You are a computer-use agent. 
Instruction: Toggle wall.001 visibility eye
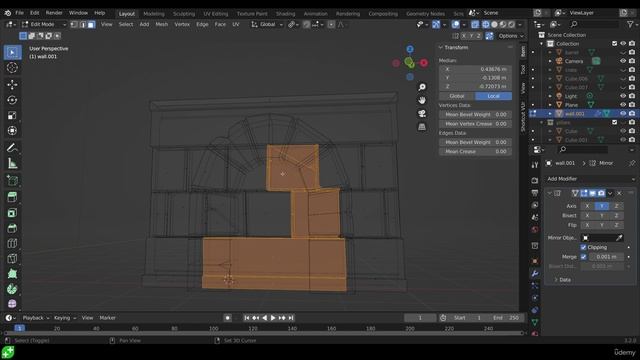(623, 113)
